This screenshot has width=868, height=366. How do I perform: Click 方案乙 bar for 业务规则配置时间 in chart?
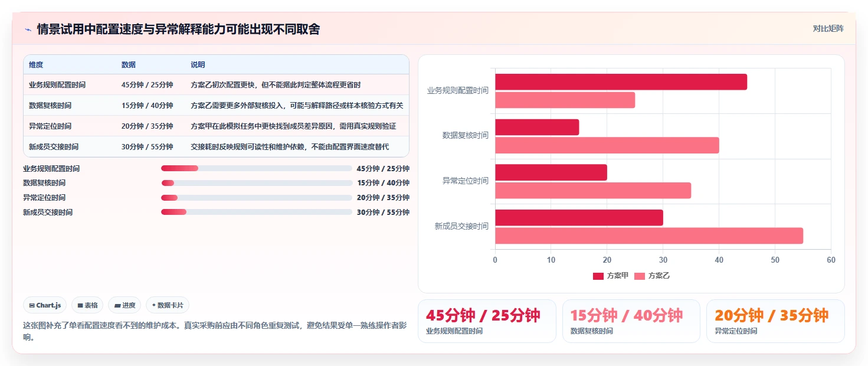(x=565, y=100)
